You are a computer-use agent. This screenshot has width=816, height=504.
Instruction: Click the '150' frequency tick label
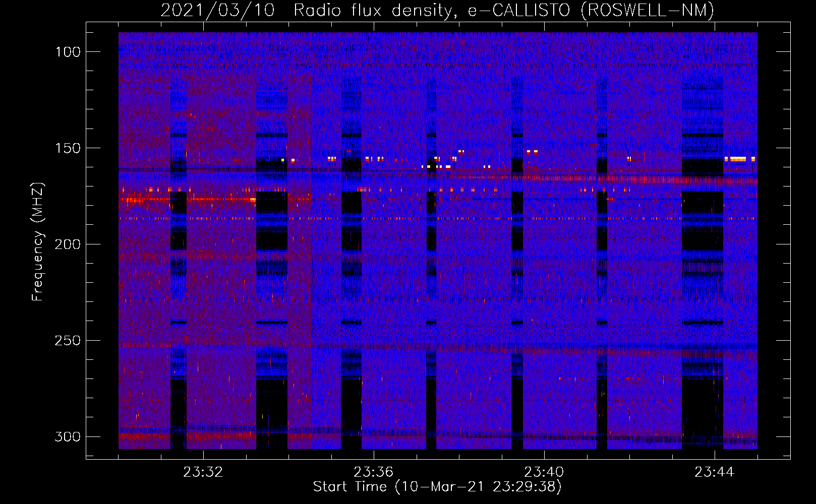click(68, 148)
